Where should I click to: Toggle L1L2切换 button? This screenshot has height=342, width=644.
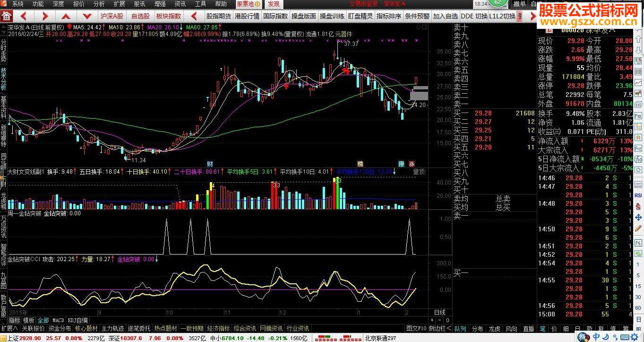[x=502, y=16]
